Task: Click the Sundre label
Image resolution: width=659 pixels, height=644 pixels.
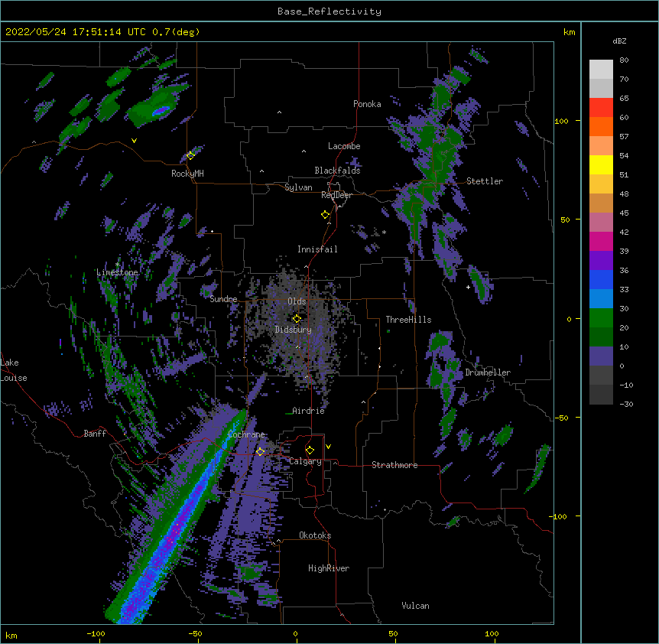Action: (x=223, y=299)
